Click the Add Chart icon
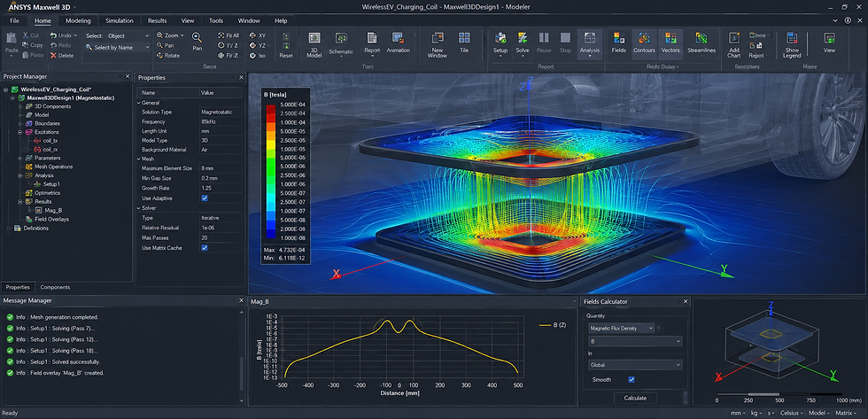This screenshot has height=419, width=868. (734, 37)
